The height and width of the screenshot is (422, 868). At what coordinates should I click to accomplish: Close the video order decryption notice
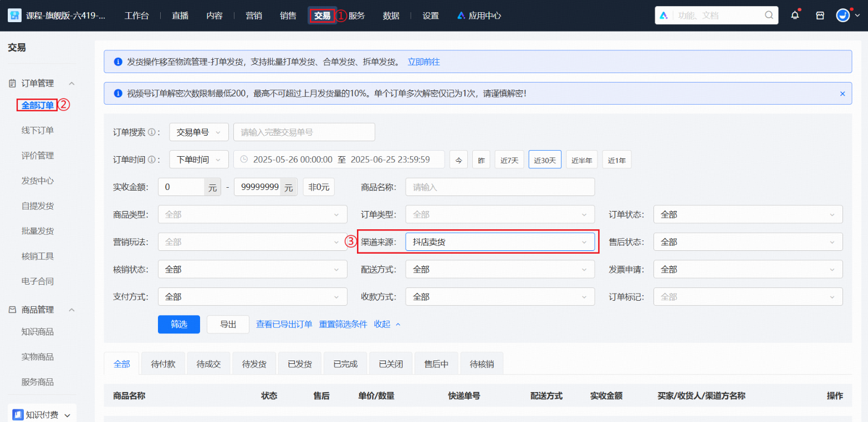(842, 93)
